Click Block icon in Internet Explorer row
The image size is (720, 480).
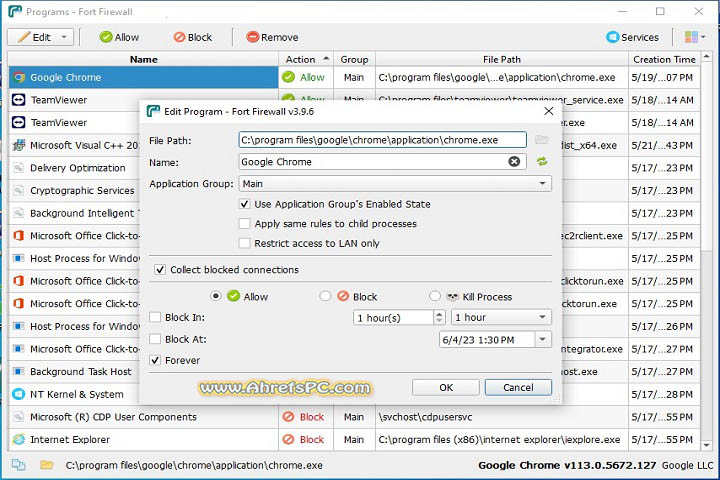288,439
